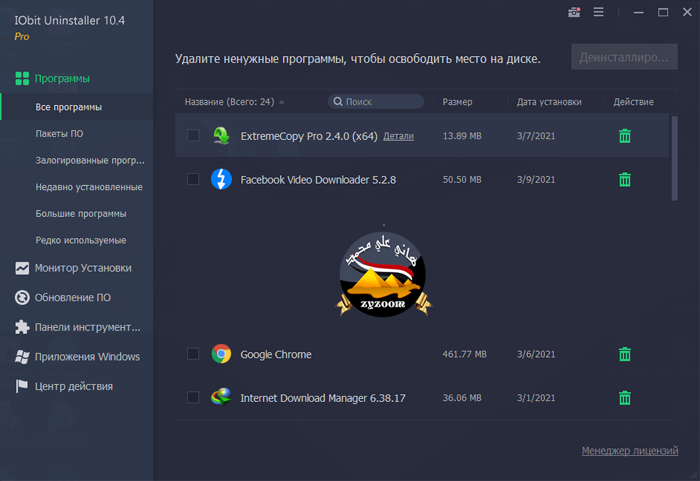The image size is (700, 481).
Task: Click the Facebook Video Downloader program icon
Action: [x=221, y=180]
